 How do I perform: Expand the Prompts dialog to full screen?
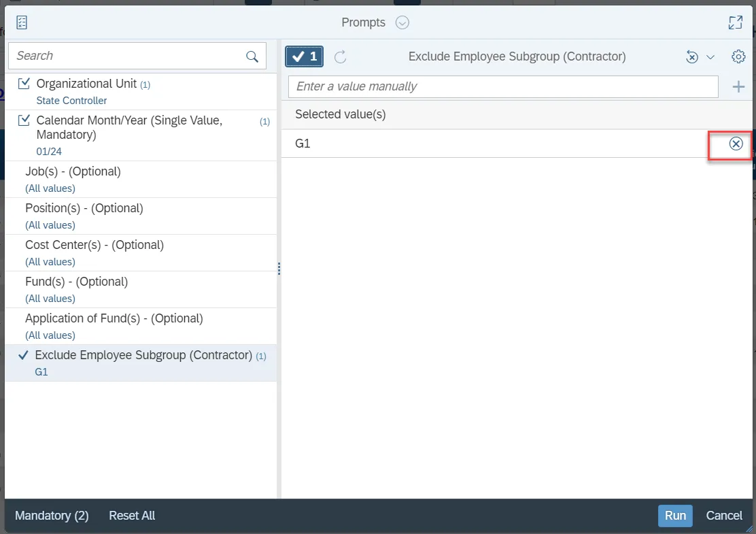point(735,22)
